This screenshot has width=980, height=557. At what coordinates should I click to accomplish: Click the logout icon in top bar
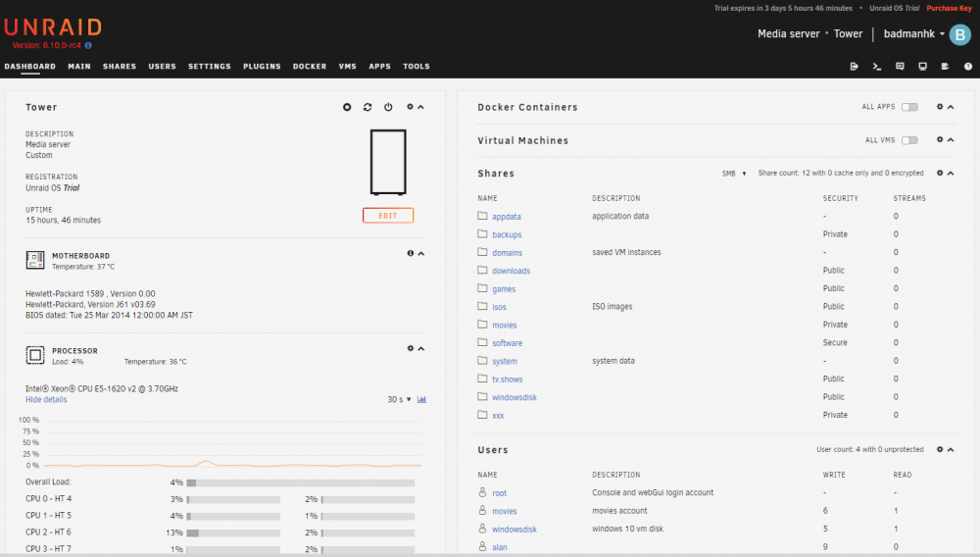point(855,67)
